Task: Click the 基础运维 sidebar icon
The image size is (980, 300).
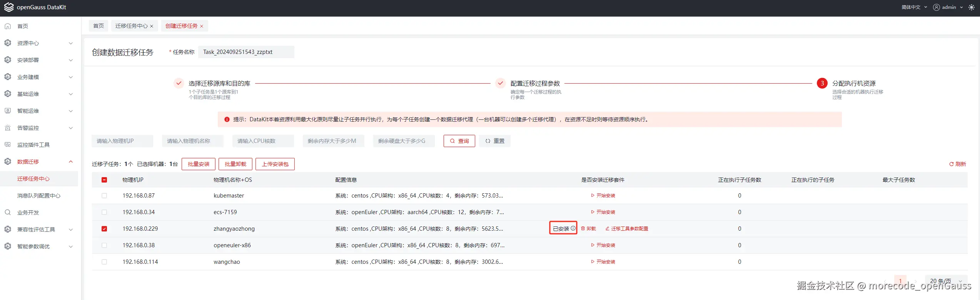Action: pyautogui.click(x=8, y=94)
